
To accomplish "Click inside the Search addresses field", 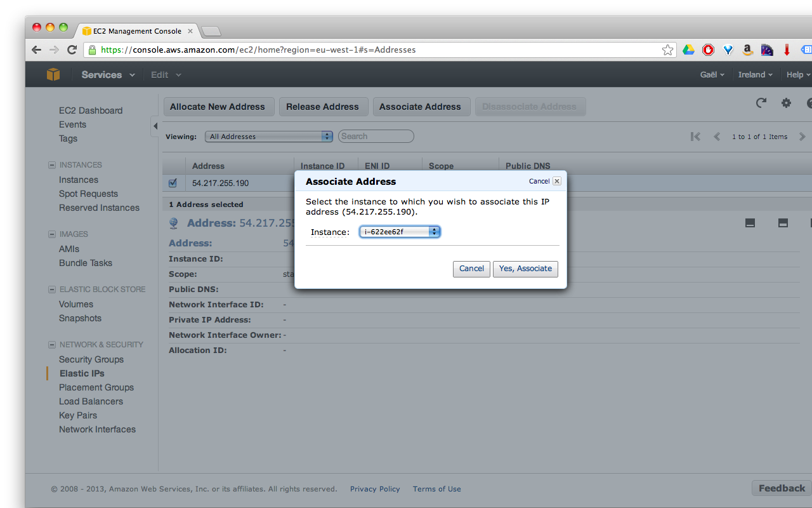I will pos(376,136).
